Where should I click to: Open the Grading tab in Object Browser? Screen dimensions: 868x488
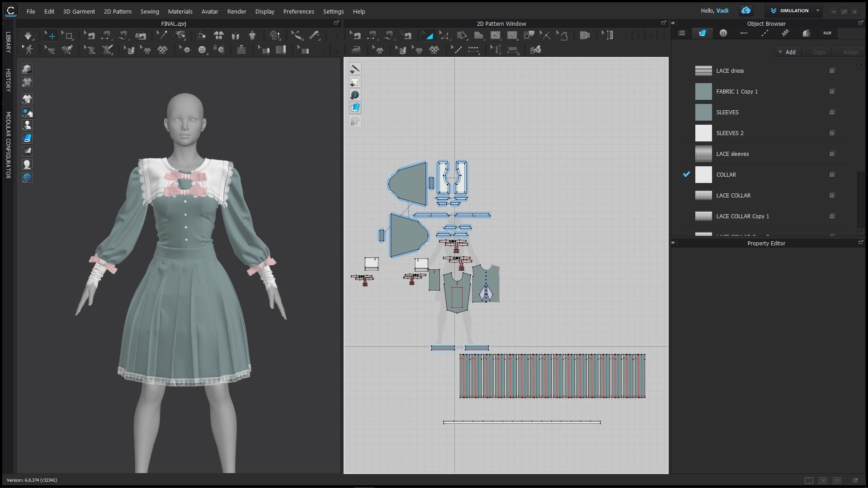806,33
